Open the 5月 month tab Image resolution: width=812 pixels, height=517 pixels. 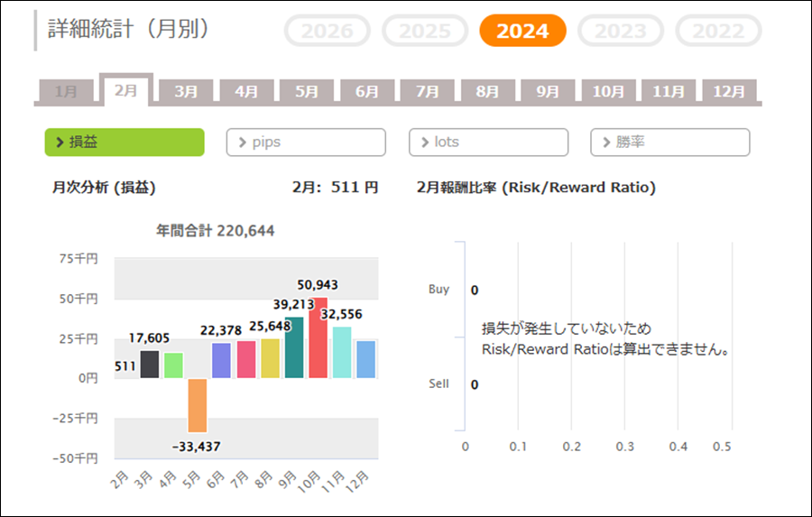(307, 91)
